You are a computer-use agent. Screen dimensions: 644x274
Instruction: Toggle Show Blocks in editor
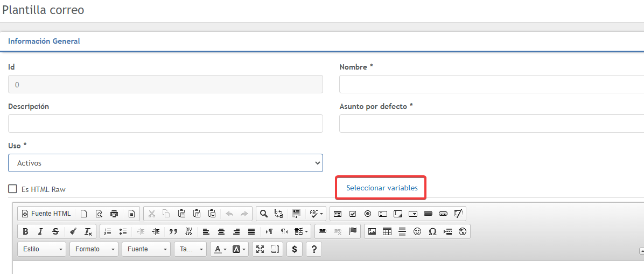pos(275,249)
